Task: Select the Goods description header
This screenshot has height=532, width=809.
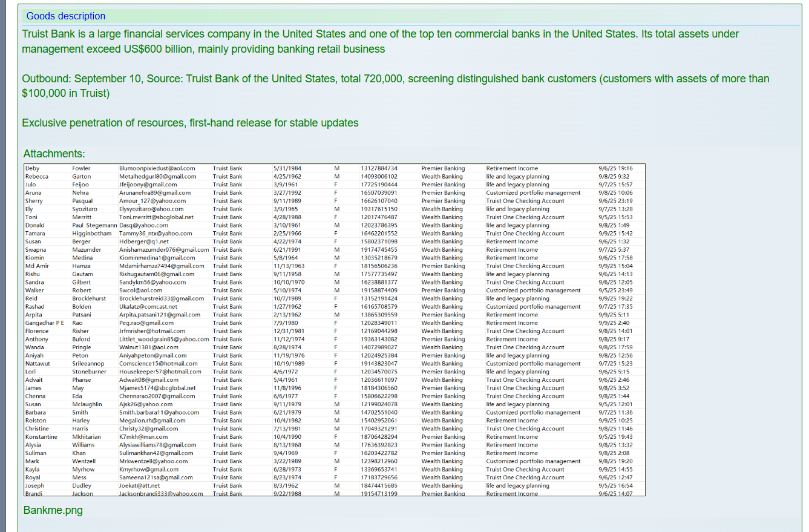Action: [66, 16]
